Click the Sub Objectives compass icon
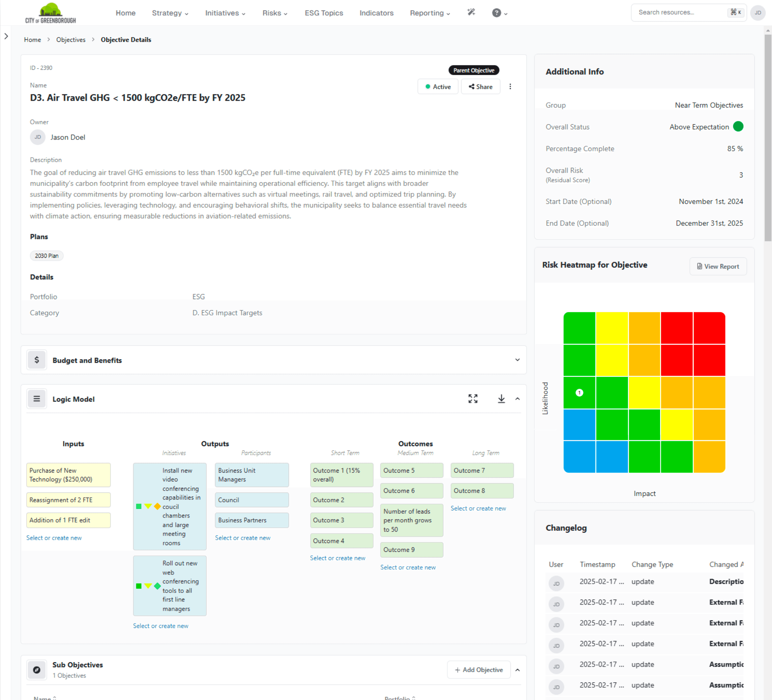Image resolution: width=772 pixels, height=700 pixels. click(36, 670)
